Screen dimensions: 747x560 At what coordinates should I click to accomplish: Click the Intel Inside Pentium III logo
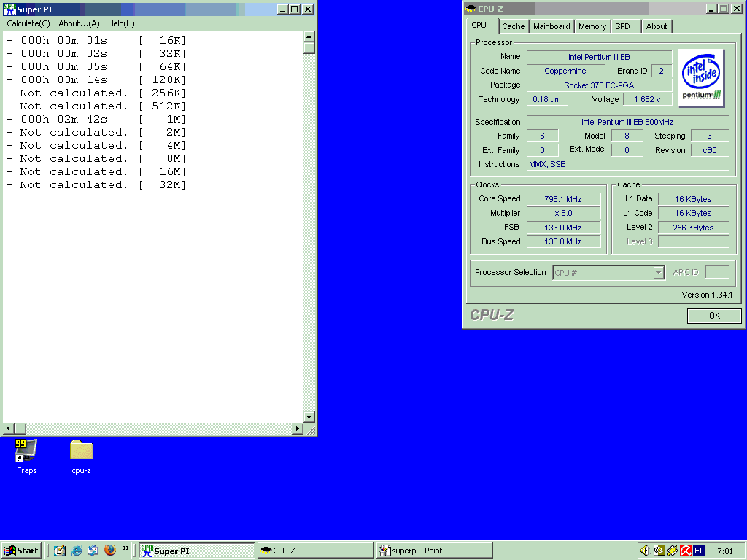pos(701,77)
